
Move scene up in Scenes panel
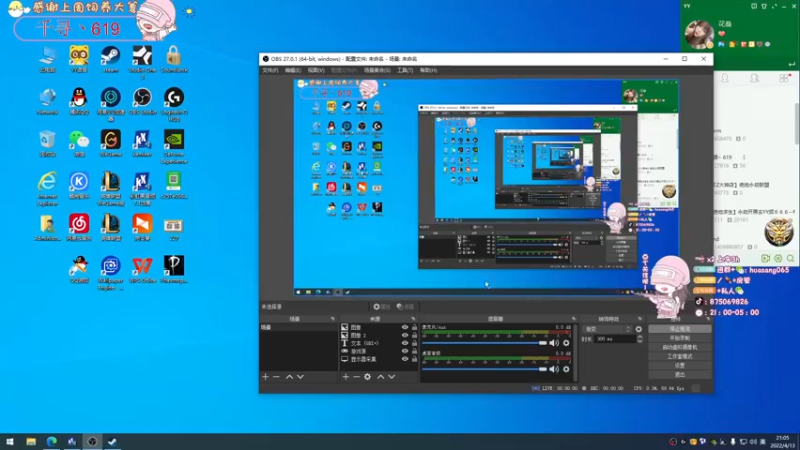289,377
